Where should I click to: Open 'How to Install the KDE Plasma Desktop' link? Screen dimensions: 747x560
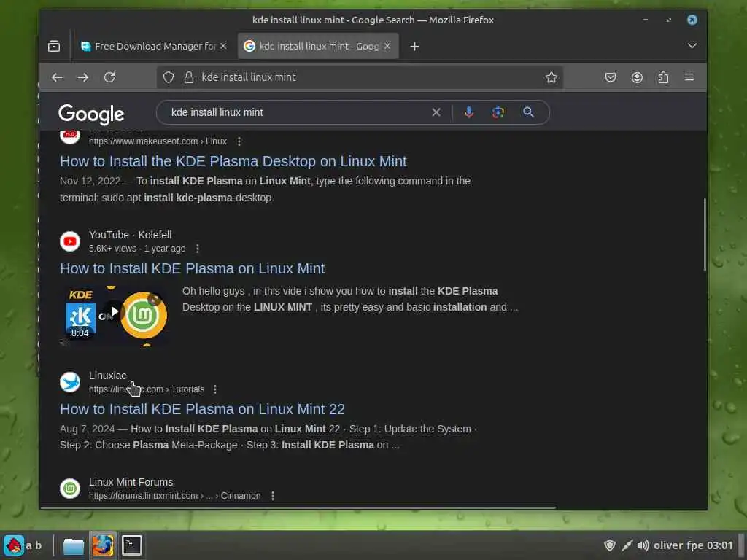[233, 161]
